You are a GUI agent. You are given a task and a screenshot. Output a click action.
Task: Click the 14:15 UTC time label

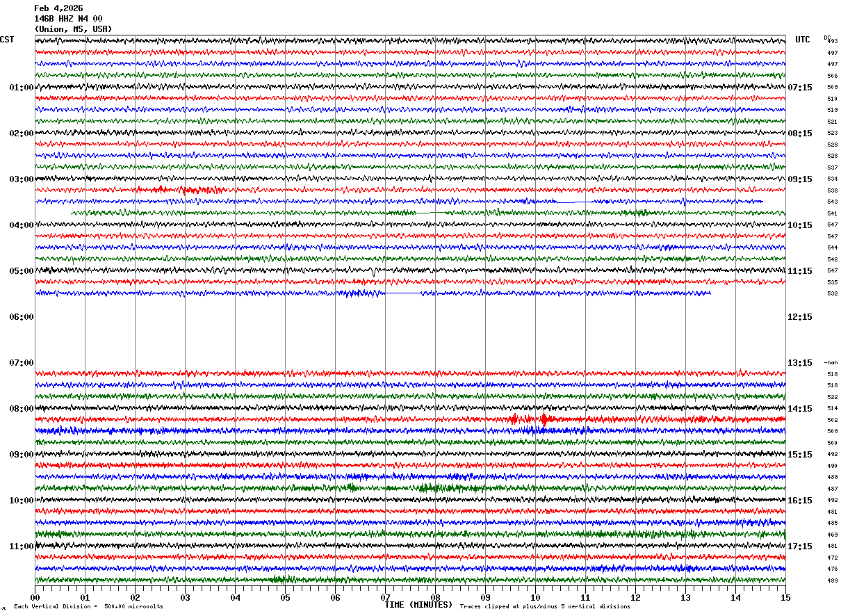[x=800, y=409]
